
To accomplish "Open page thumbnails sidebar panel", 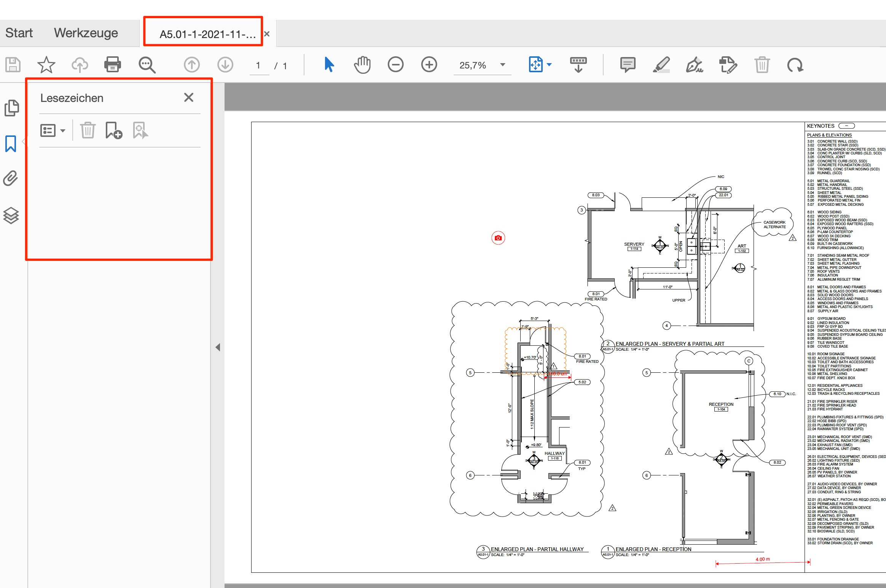I will (11, 108).
